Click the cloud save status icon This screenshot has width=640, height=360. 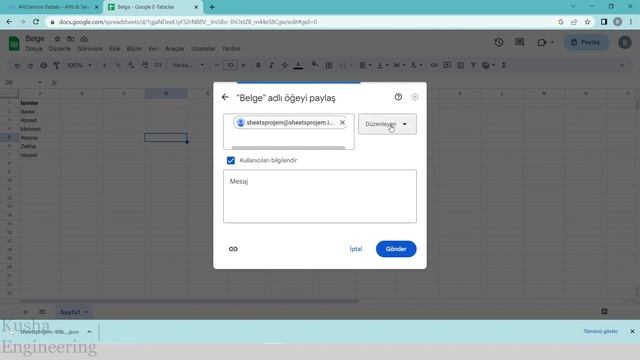[84, 39]
